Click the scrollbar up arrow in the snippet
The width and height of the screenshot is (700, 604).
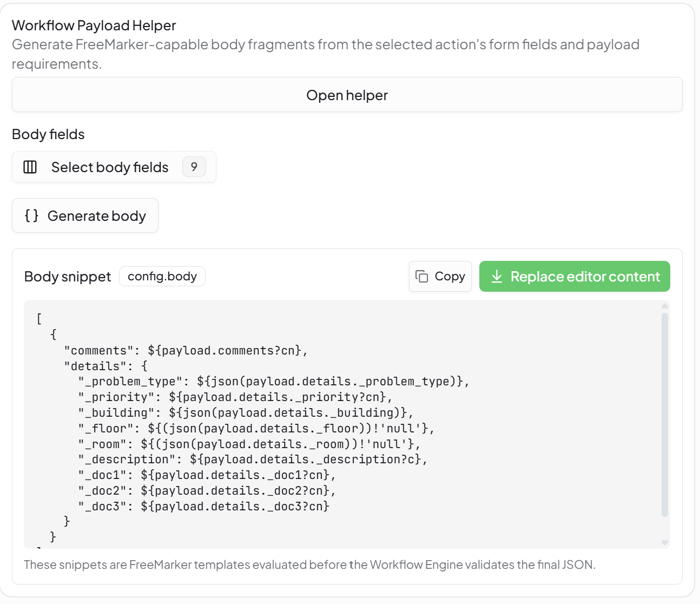[665, 306]
